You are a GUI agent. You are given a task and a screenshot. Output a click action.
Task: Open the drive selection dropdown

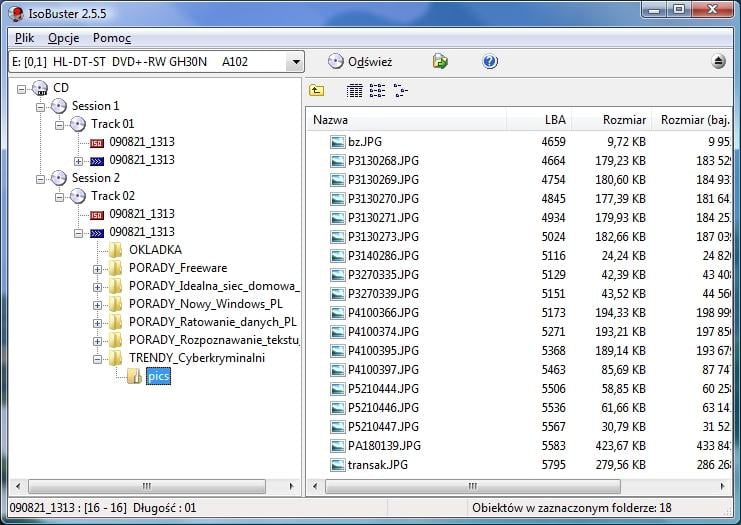[295, 62]
